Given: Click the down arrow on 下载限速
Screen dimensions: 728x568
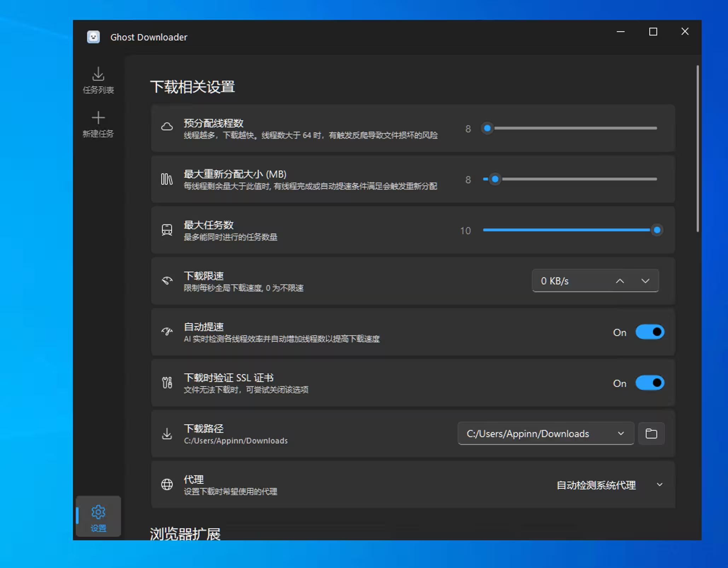Looking at the screenshot, I should 646,281.
